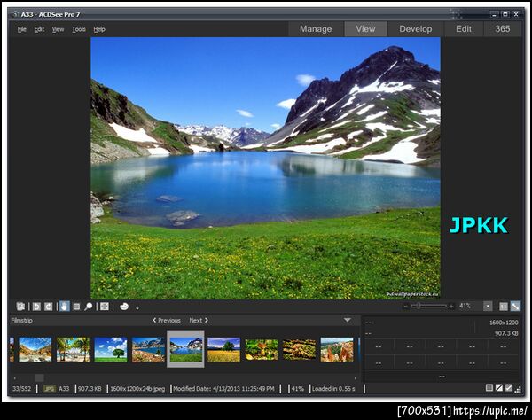Rotate the image right
The image size is (532, 420).
click(49, 307)
